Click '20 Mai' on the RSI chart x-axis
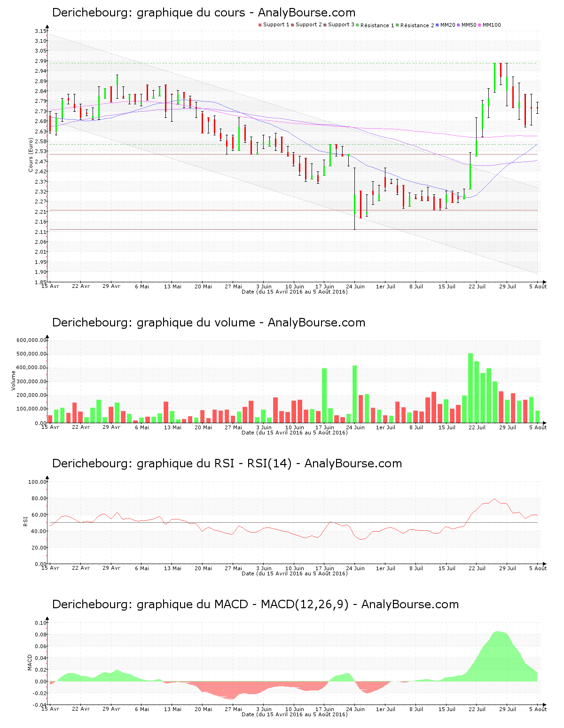The image size is (564, 728). tap(203, 568)
